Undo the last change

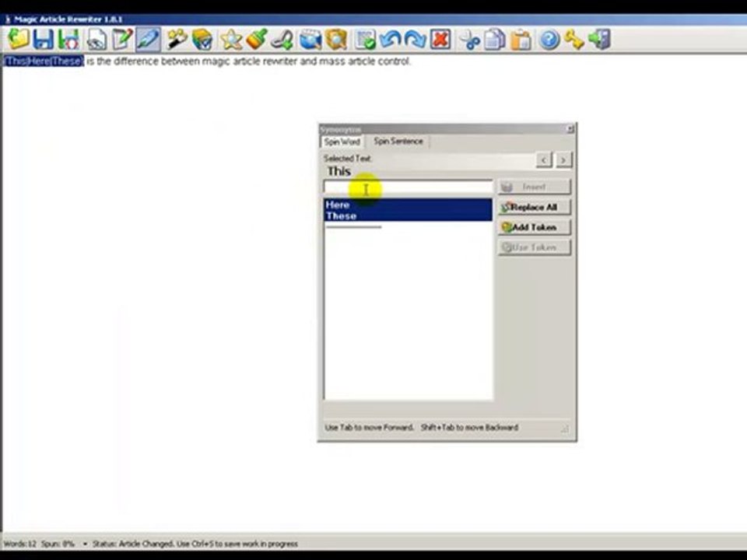click(x=390, y=40)
